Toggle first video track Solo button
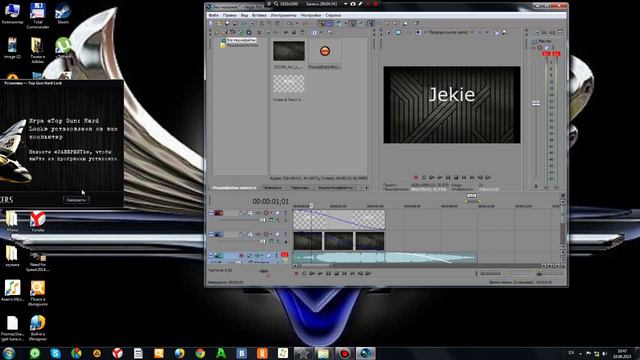The height and width of the screenshot is (360, 640). pyautogui.click(x=285, y=213)
